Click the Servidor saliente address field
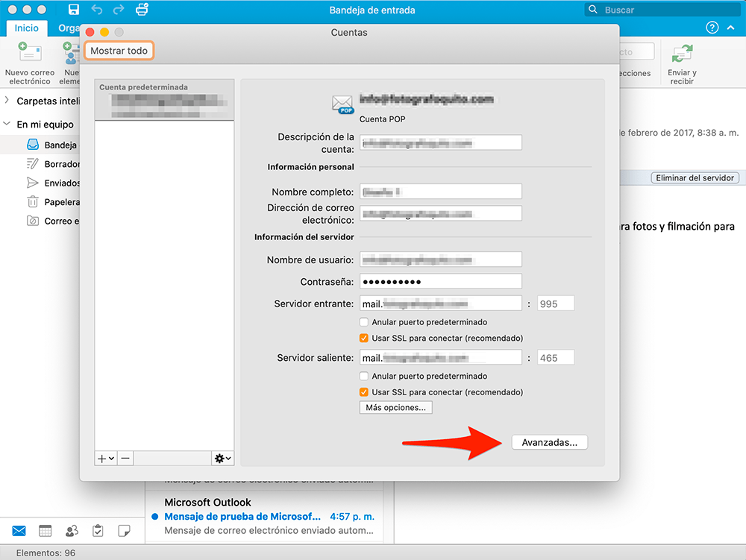The width and height of the screenshot is (746, 560). (x=441, y=357)
